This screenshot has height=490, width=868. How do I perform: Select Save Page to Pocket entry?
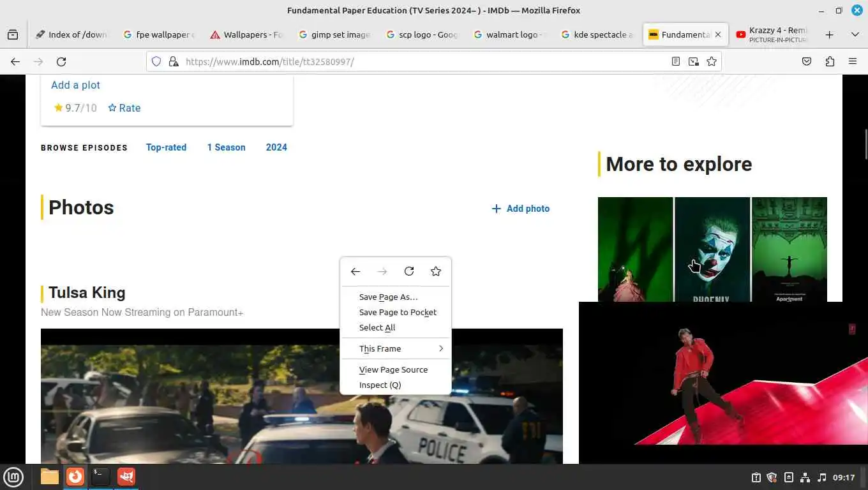pos(396,312)
